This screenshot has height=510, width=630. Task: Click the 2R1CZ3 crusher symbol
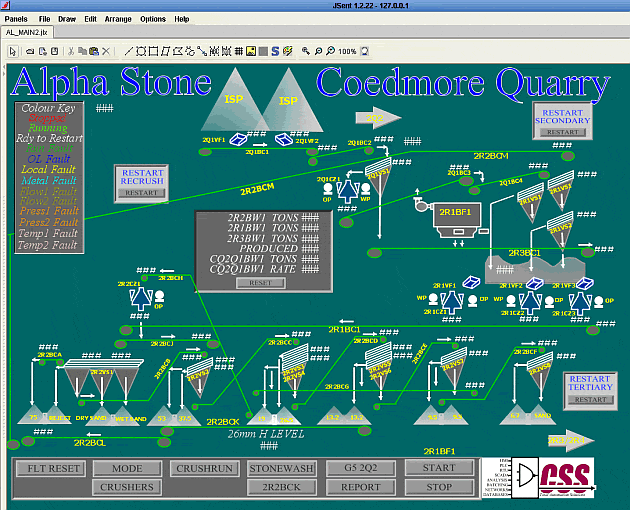580,302
